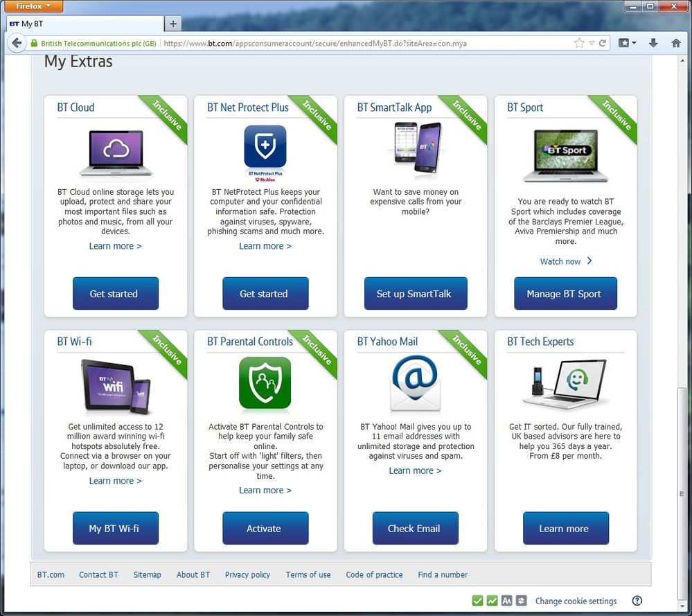
Task: Click the first green tick cookie icon
Action: pos(477,601)
